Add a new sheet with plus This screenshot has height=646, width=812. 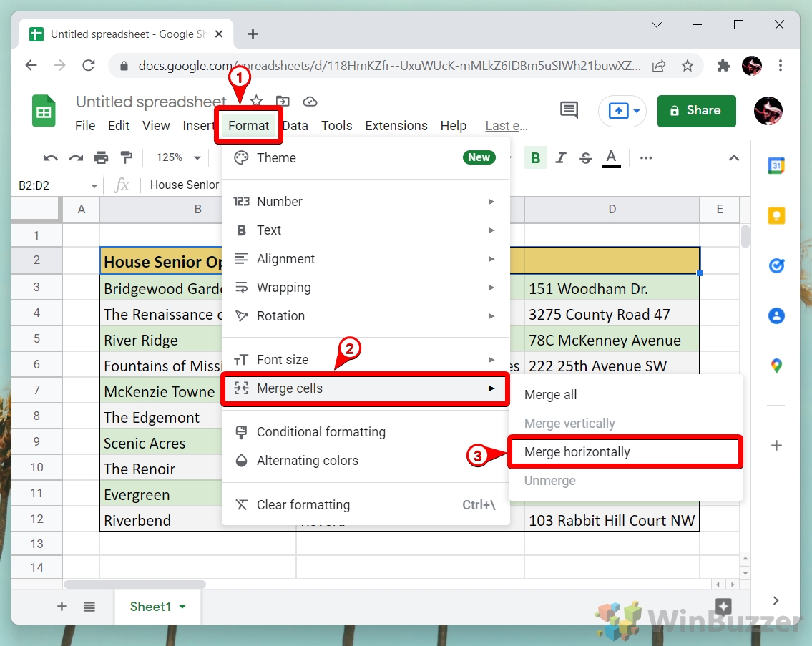click(x=62, y=607)
